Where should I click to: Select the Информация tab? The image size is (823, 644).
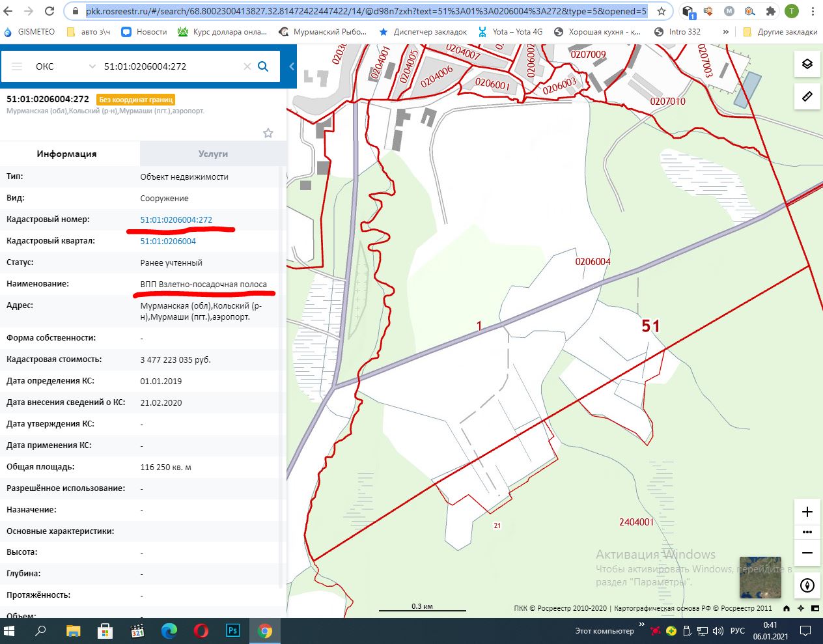[x=66, y=154]
